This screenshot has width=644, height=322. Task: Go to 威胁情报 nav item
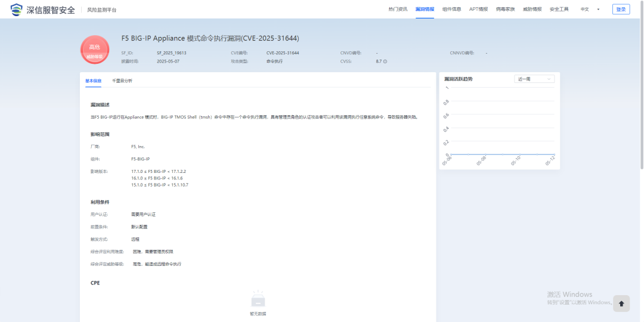pos(532,10)
